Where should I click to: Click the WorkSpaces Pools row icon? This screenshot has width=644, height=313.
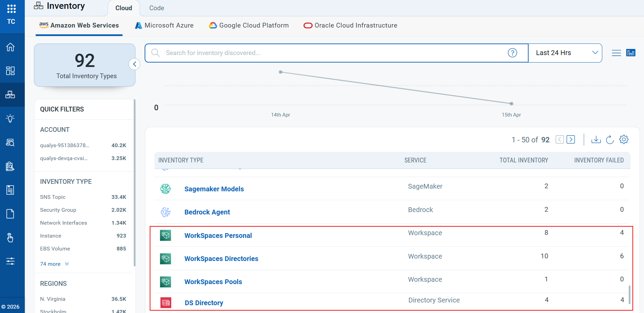pyautogui.click(x=165, y=282)
